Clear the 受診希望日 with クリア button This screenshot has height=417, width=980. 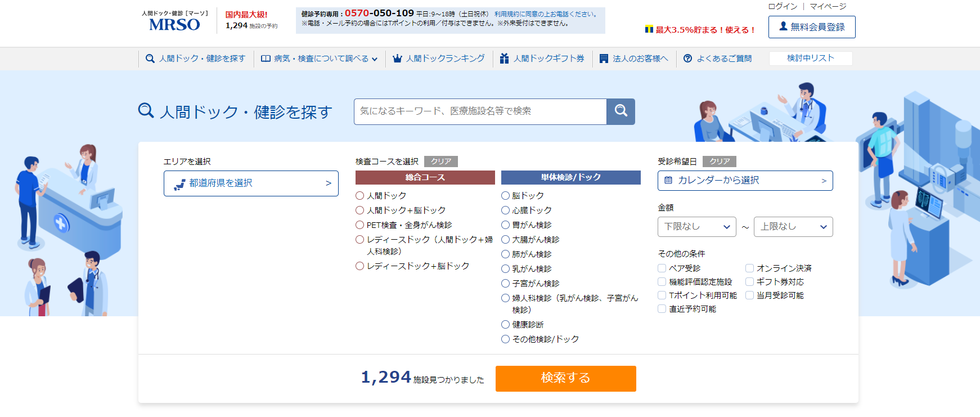720,162
